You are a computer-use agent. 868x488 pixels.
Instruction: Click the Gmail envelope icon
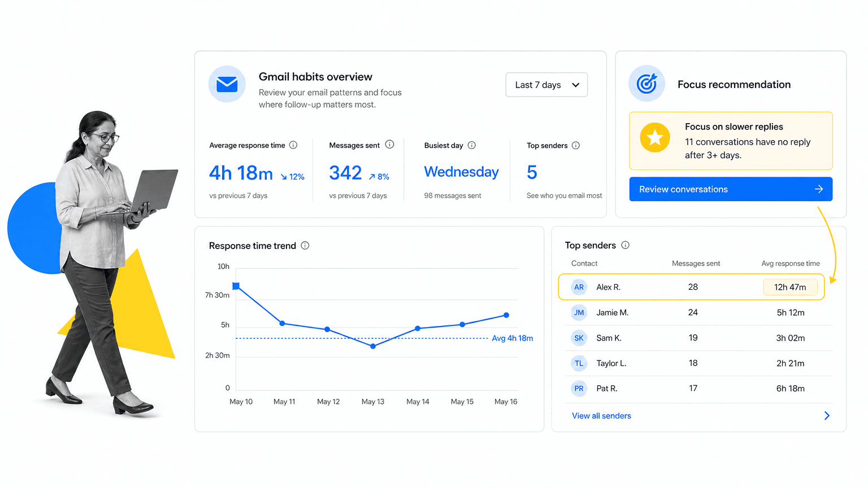pos(227,84)
